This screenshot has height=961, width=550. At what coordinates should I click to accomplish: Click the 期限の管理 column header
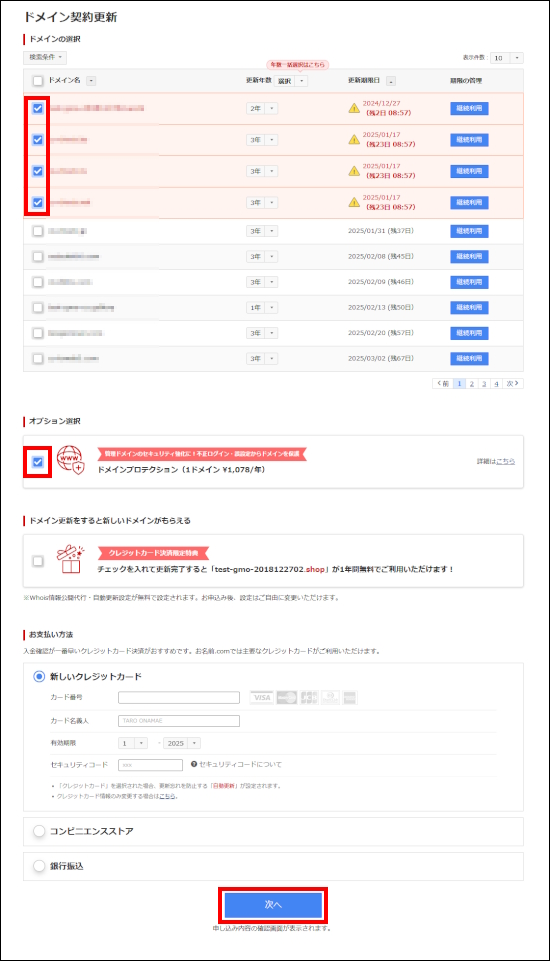tap(466, 81)
